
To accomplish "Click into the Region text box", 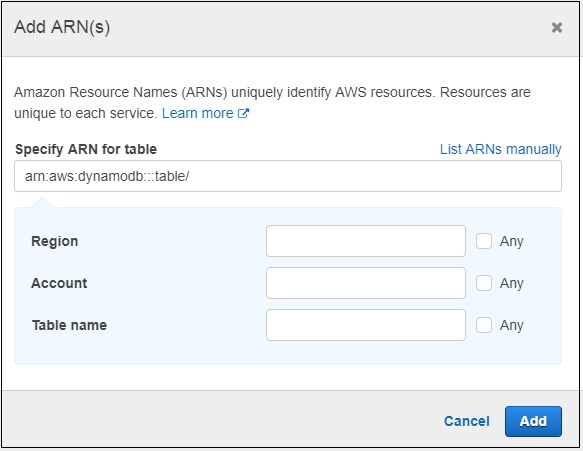I will 366,241.
